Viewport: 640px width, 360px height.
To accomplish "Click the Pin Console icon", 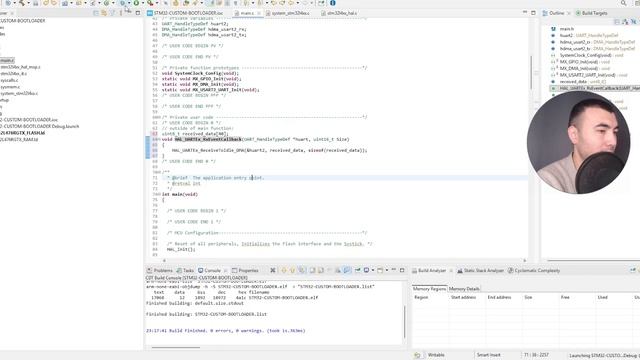I will point(358,270).
